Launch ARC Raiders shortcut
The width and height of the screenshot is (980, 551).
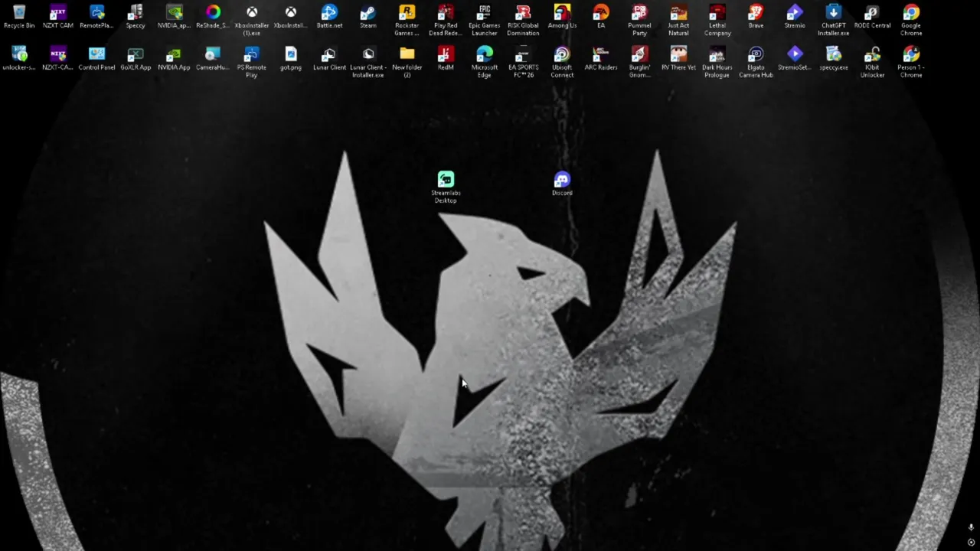(x=601, y=59)
